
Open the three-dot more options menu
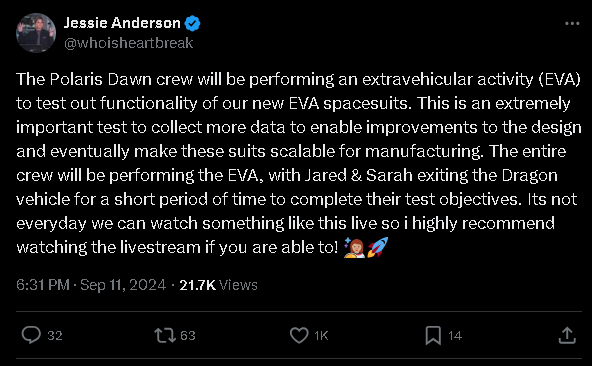point(572,23)
